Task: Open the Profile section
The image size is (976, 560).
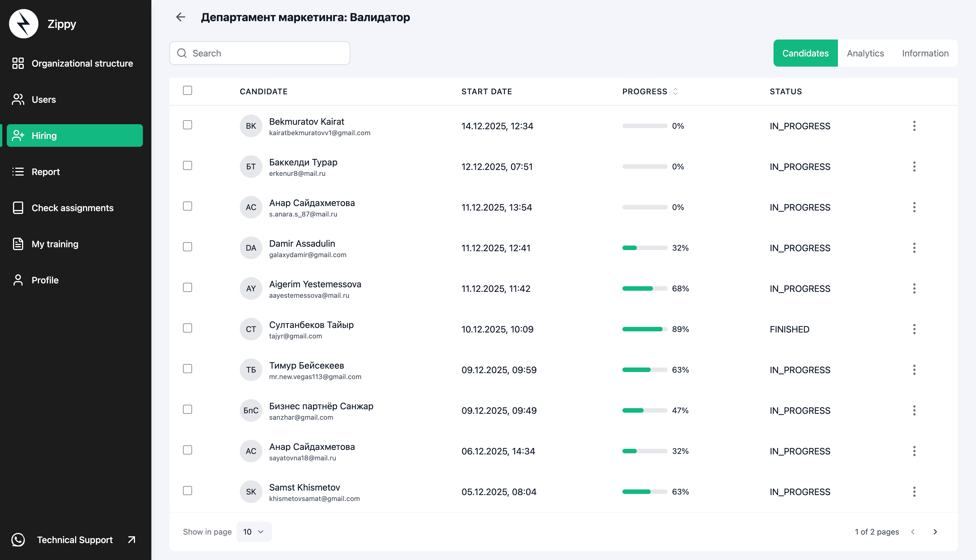Action: [x=45, y=280]
